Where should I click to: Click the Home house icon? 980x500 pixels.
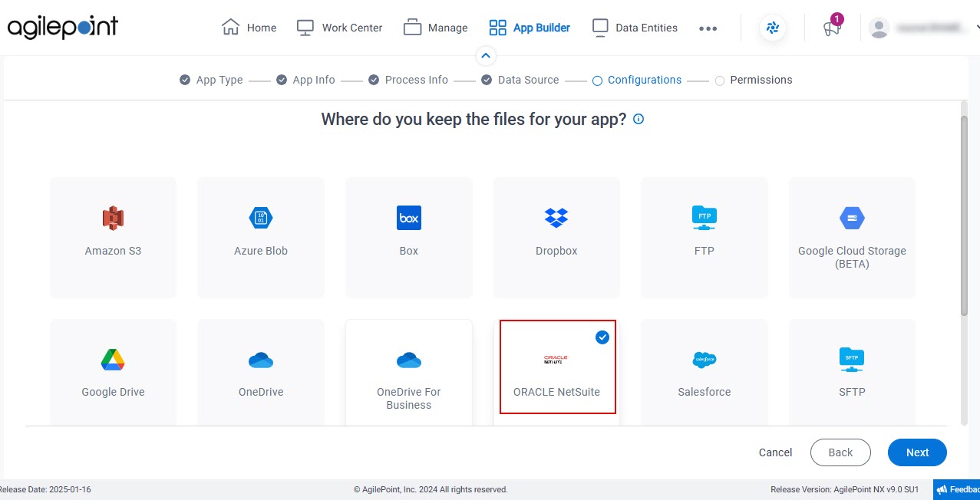coord(230,28)
